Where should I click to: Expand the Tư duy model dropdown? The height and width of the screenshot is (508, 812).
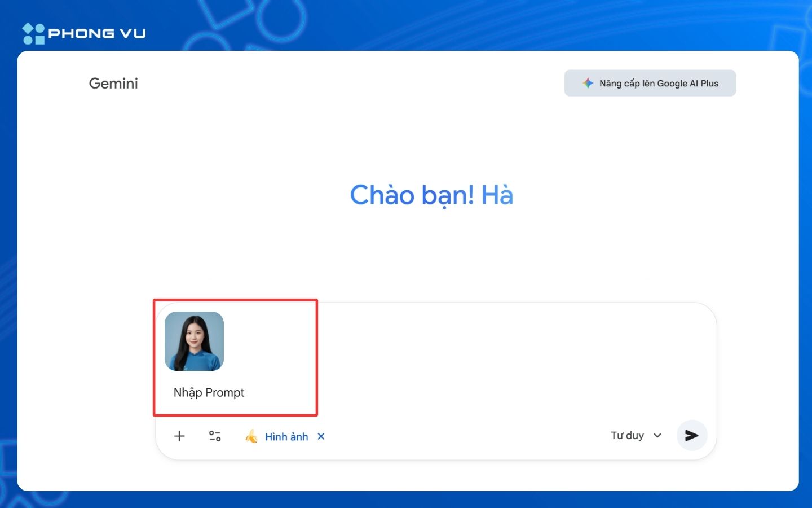(x=636, y=435)
